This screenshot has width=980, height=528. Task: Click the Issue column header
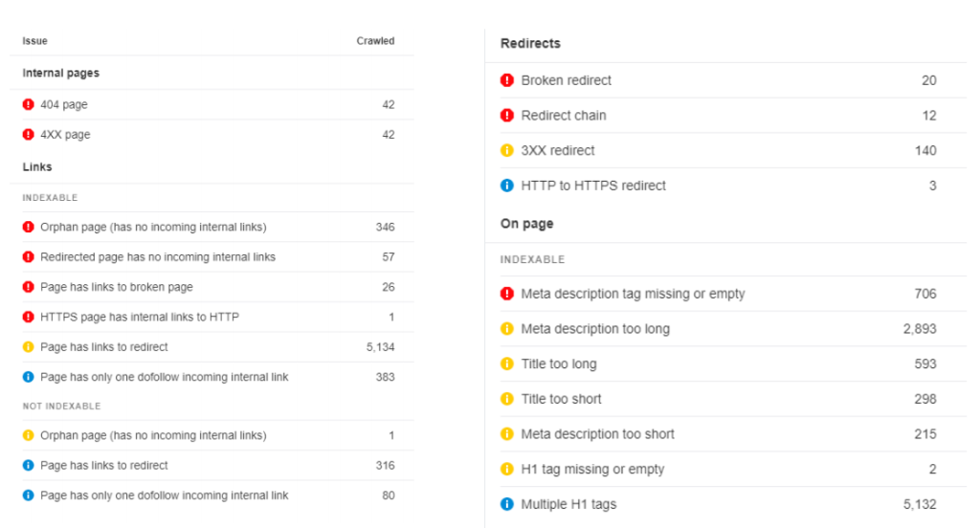[x=35, y=41]
